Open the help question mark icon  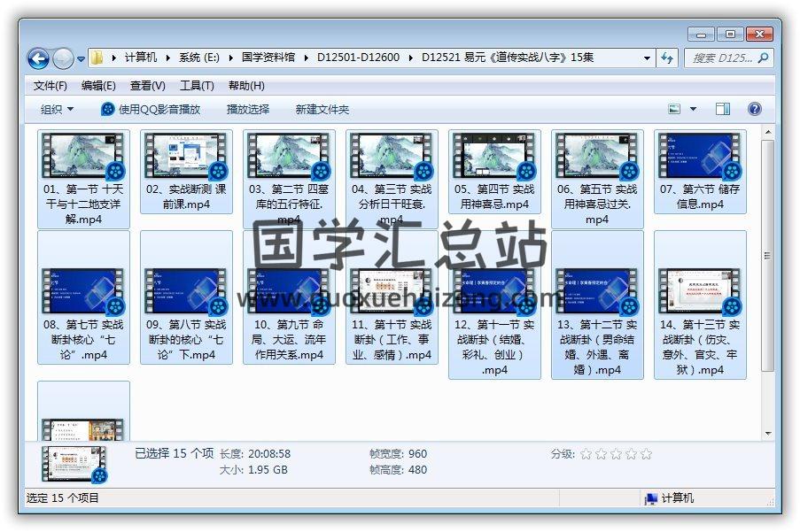coord(755,109)
